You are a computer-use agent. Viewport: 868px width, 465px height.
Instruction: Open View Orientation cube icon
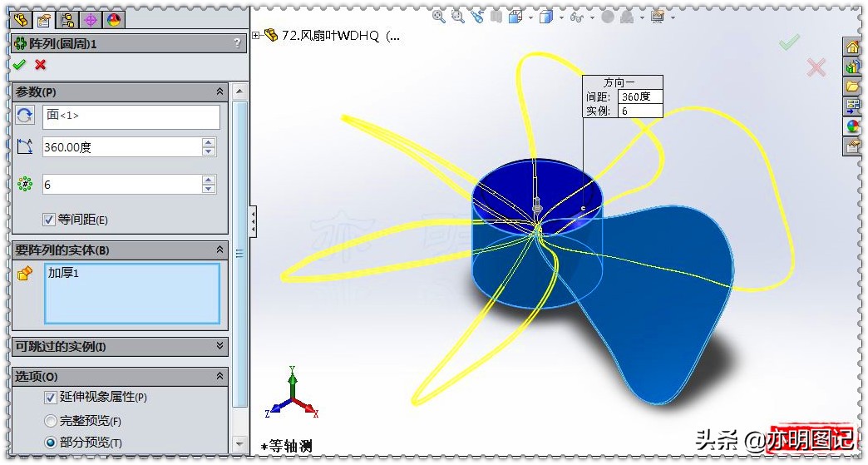[515, 17]
